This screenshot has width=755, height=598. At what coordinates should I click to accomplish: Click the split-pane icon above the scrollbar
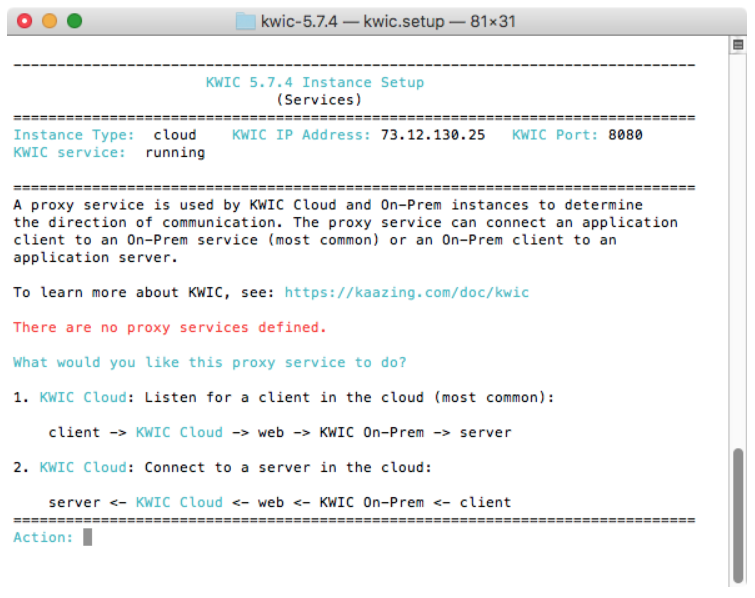coord(738,45)
